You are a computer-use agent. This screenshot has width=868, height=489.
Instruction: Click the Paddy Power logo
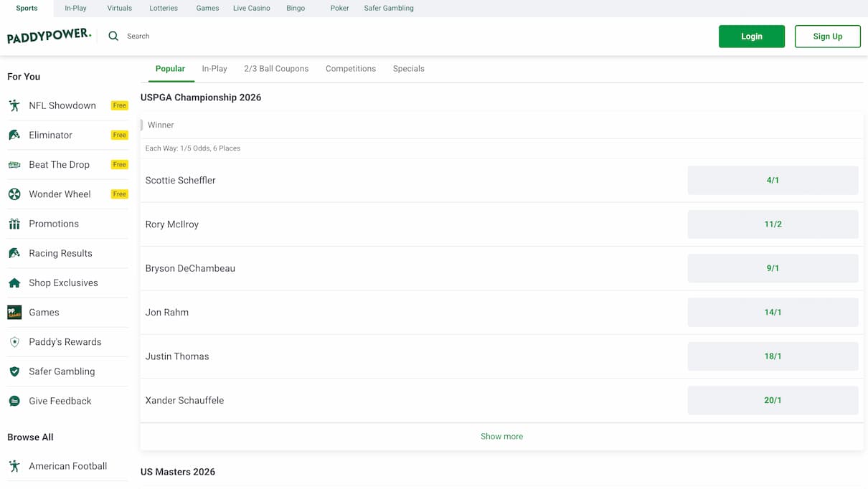(49, 36)
